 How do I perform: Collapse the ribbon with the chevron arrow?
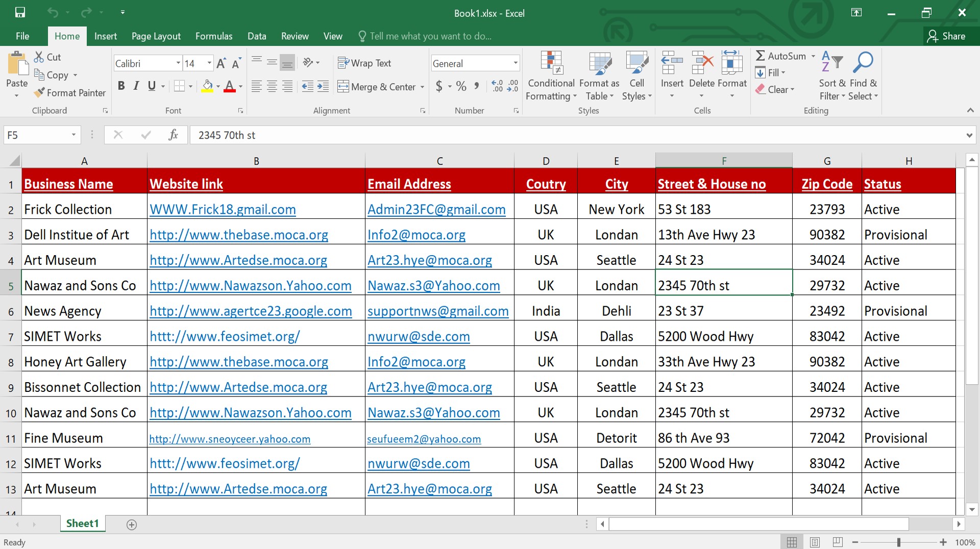click(970, 110)
